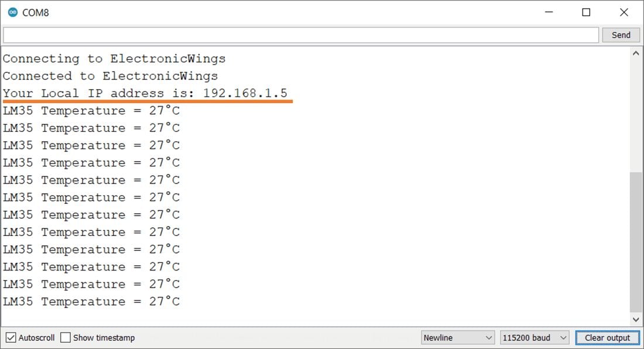Maximize the COM8 serial monitor window

click(x=586, y=12)
